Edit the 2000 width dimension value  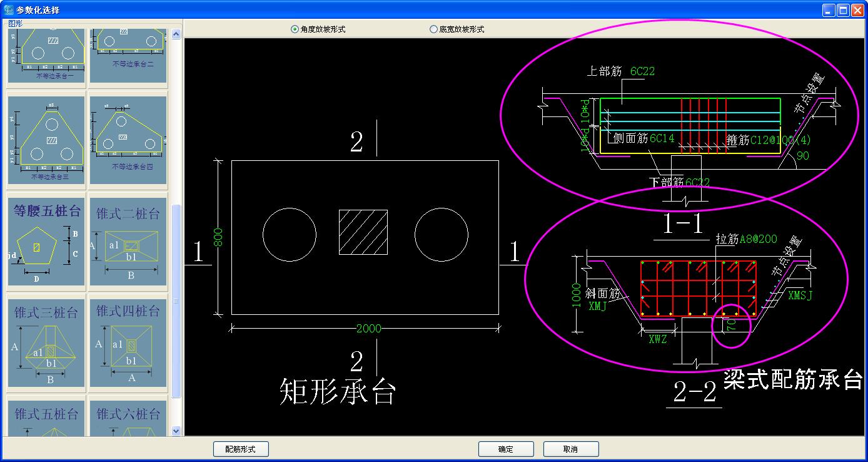368,328
